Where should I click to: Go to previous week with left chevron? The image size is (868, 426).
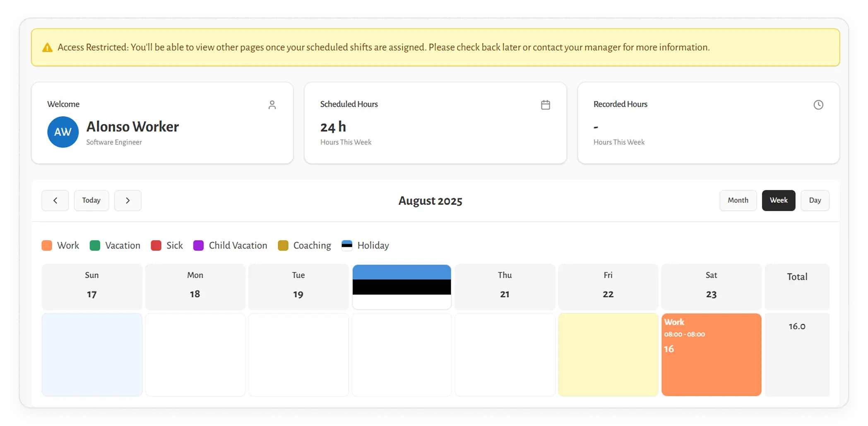55,200
